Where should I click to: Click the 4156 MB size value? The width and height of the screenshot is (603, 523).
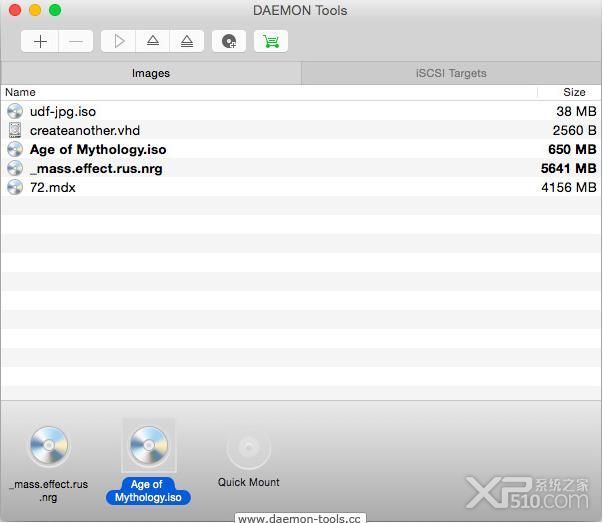coord(569,187)
